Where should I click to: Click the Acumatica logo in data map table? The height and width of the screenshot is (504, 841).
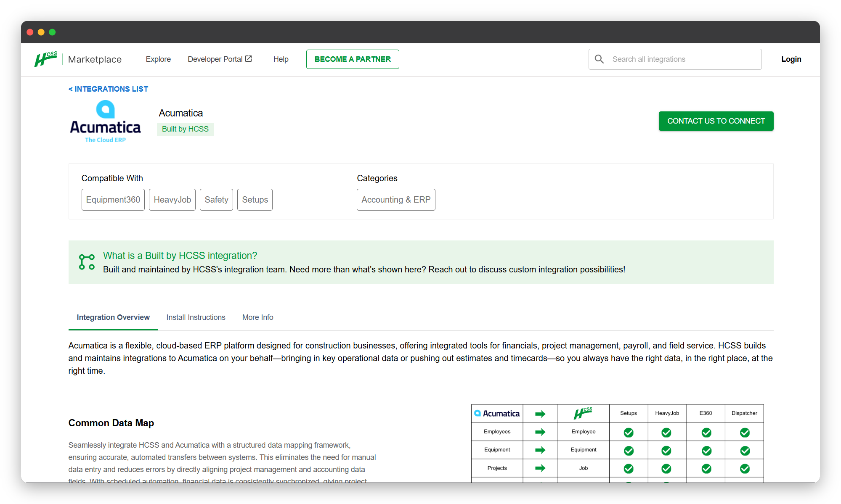click(x=497, y=413)
